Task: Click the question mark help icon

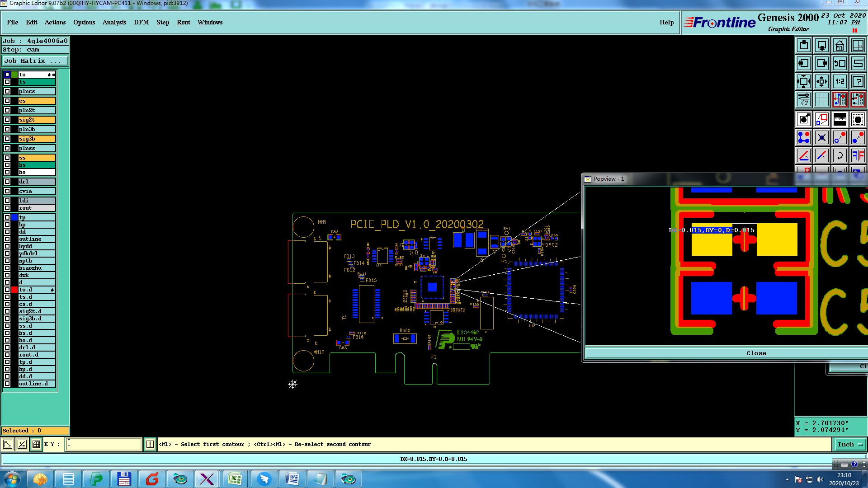Action: (x=858, y=81)
